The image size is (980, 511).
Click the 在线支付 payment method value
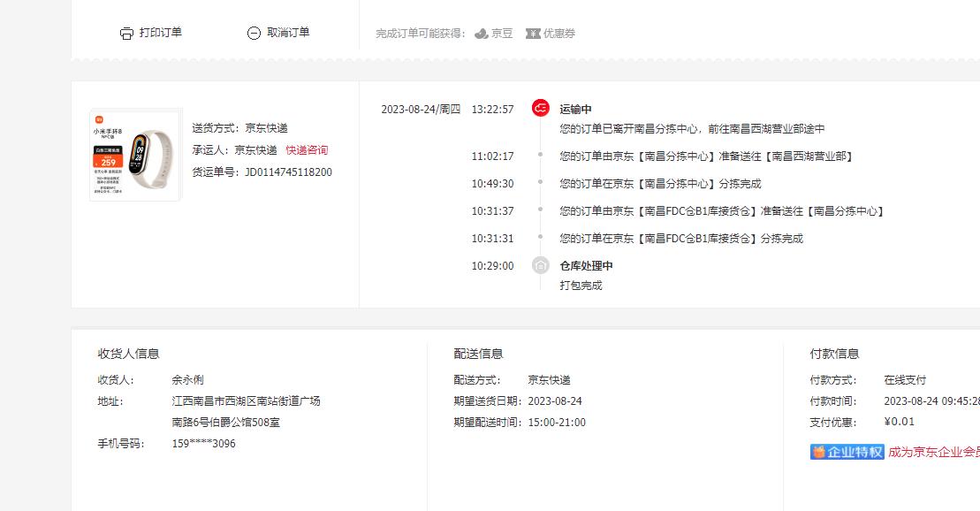(905, 379)
